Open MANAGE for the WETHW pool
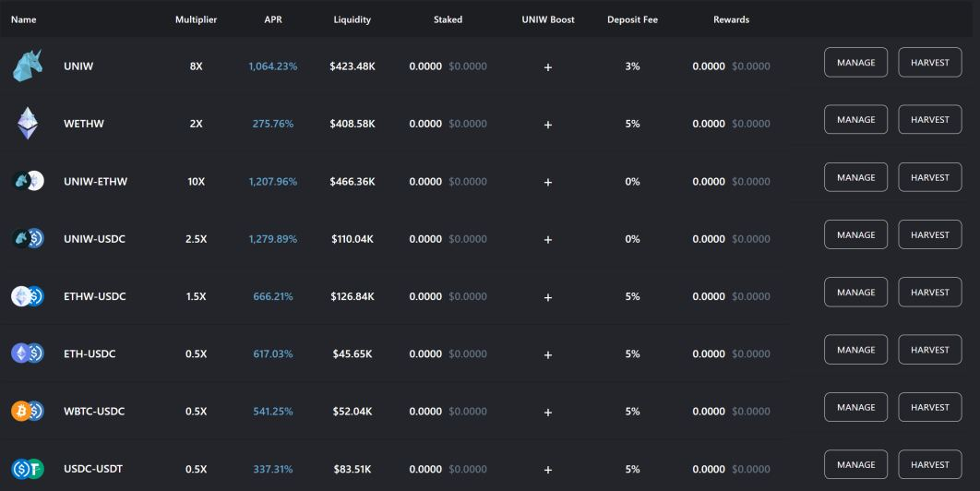The width and height of the screenshot is (980, 491). pyautogui.click(x=855, y=119)
